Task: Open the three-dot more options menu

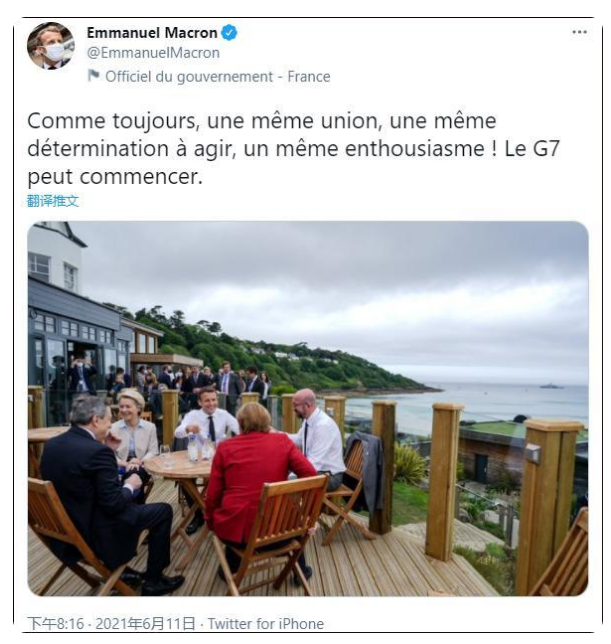Action: (x=579, y=32)
